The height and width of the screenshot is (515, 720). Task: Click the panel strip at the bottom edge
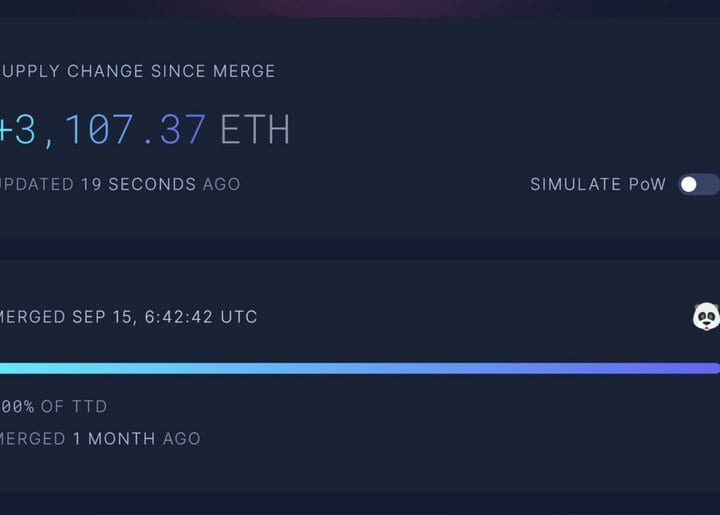(x=360, y=503)
